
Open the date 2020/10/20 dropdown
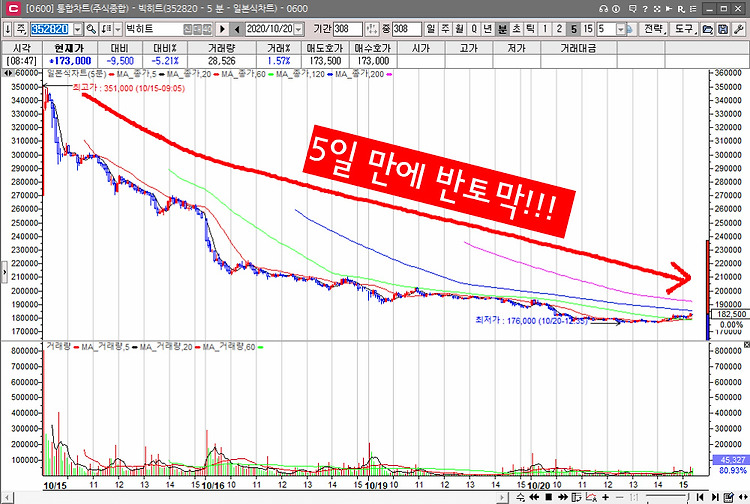pos(298,29)
